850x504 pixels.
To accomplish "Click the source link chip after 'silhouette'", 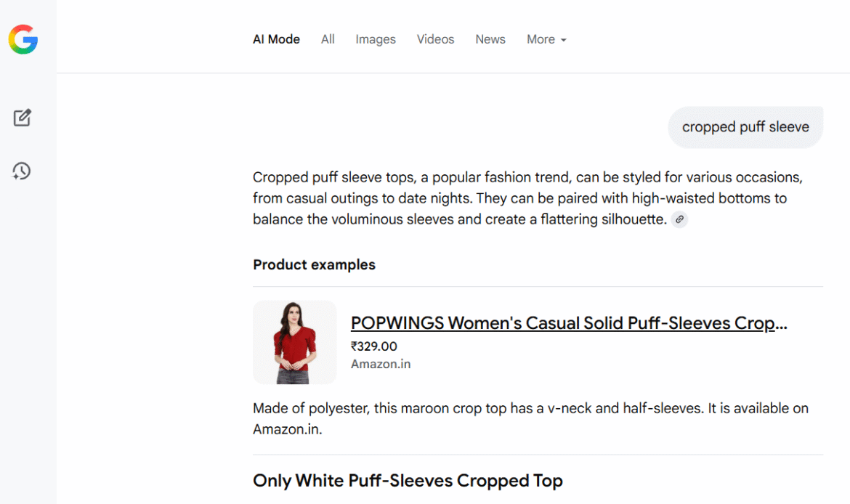I will pyautogui.click(x=679, y=219).
